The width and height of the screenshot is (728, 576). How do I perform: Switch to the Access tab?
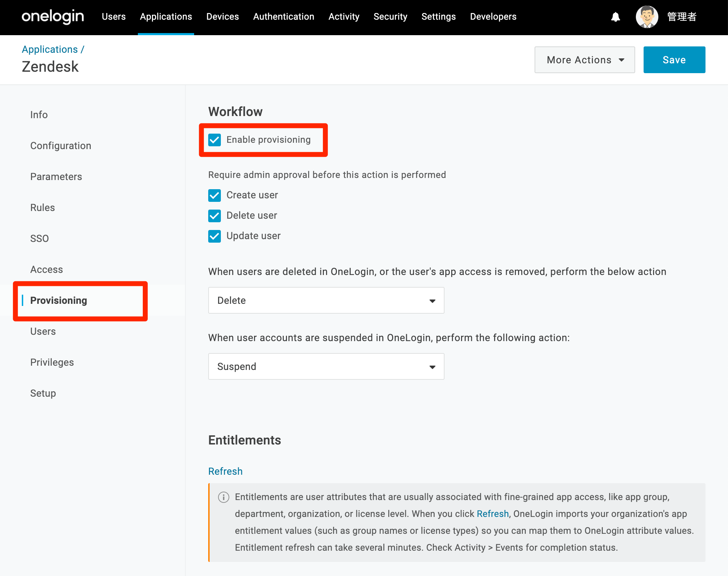click(46, 269)
